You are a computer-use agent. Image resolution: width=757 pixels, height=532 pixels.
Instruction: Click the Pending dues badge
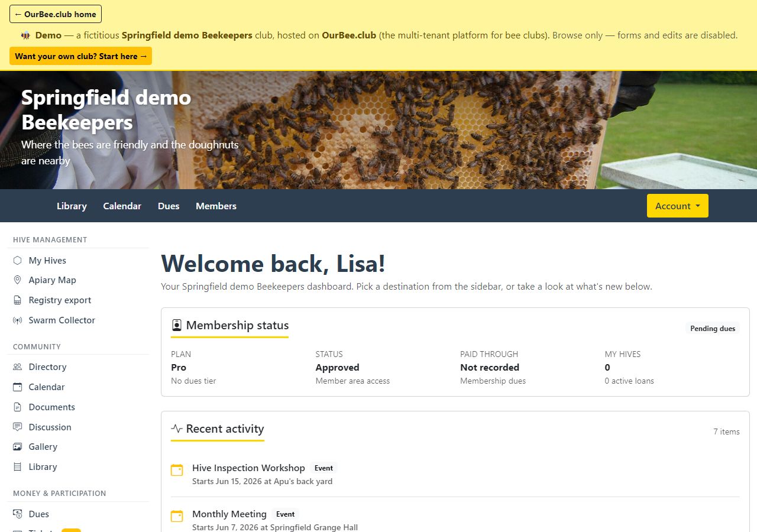713,328
